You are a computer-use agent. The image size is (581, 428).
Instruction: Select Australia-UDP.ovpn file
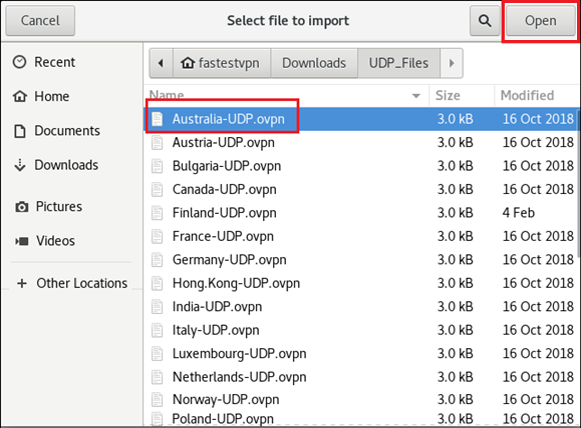tap(361, 119)
